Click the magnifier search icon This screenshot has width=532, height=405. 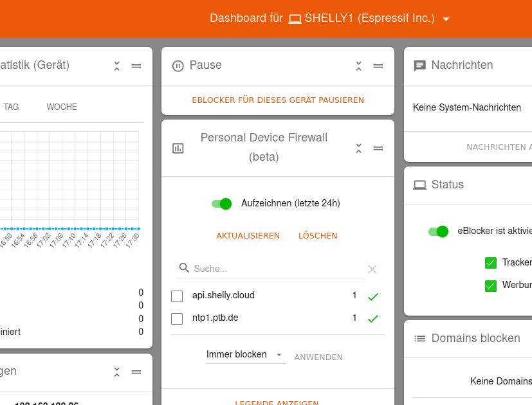[x=184, y=268]
